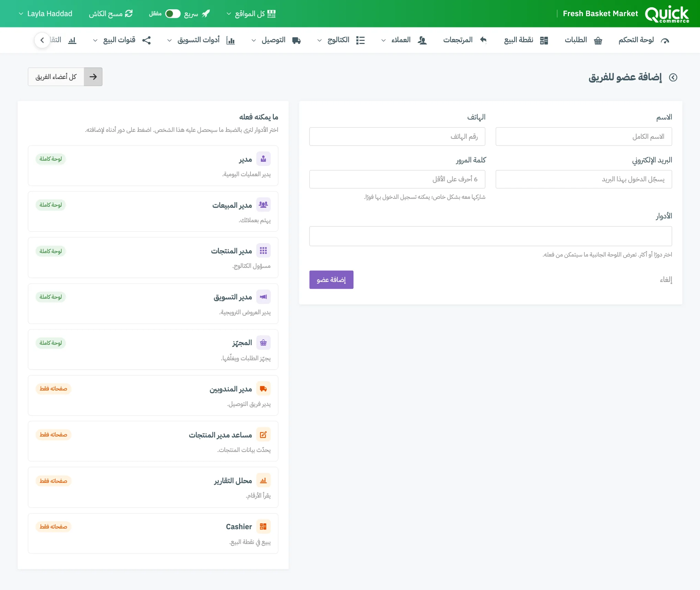Click the Products Manager grid icon
Image resolution: width=700 pixels, height=590 pixels.
pyautogui.click(x=263, y=251)
